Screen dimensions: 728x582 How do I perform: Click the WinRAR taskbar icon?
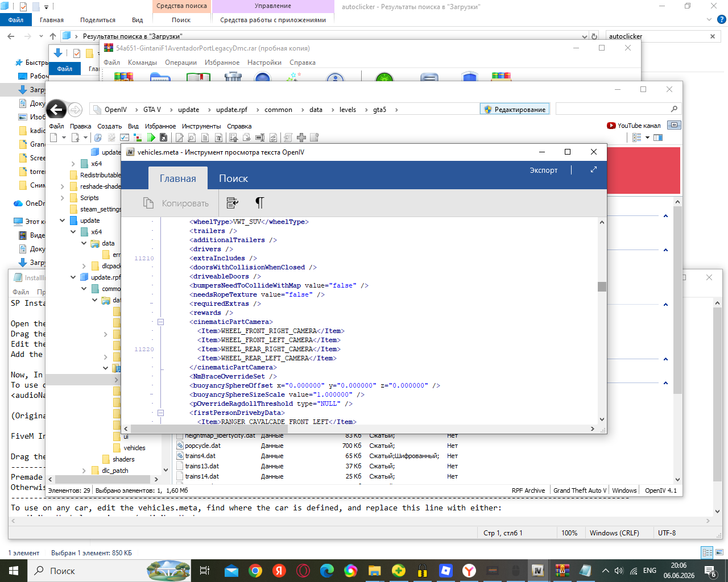click(x=562, y=571)
